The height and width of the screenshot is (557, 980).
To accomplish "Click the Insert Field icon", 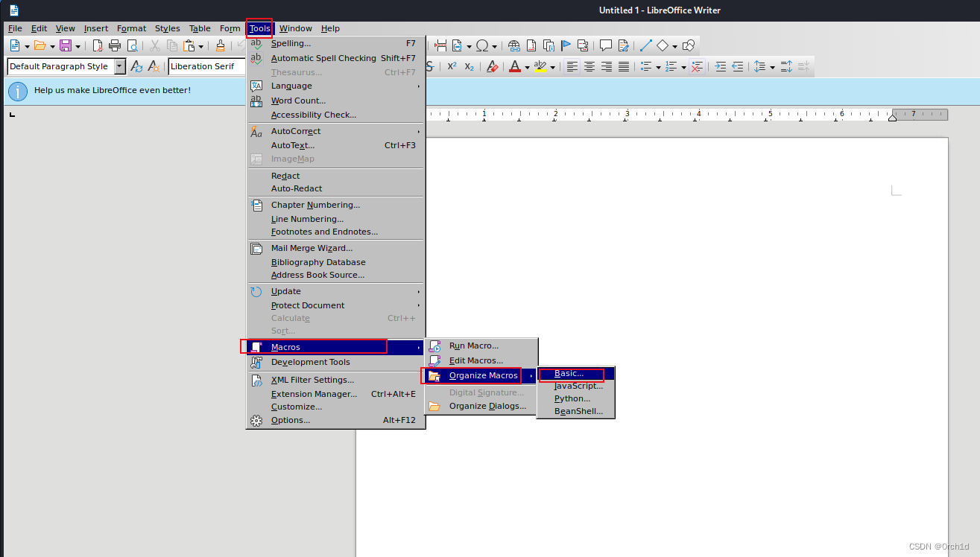I will tap(458, 46).
